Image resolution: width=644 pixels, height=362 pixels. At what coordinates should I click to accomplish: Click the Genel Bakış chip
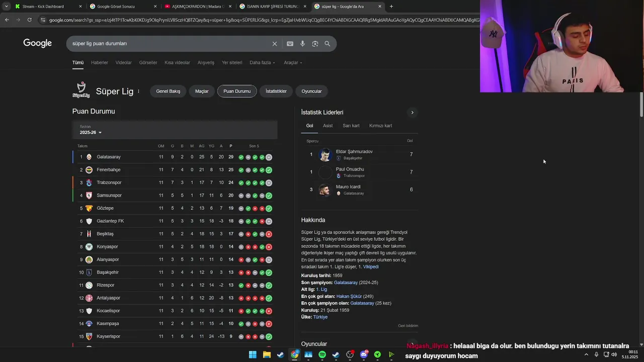click(x=168, y=92)
